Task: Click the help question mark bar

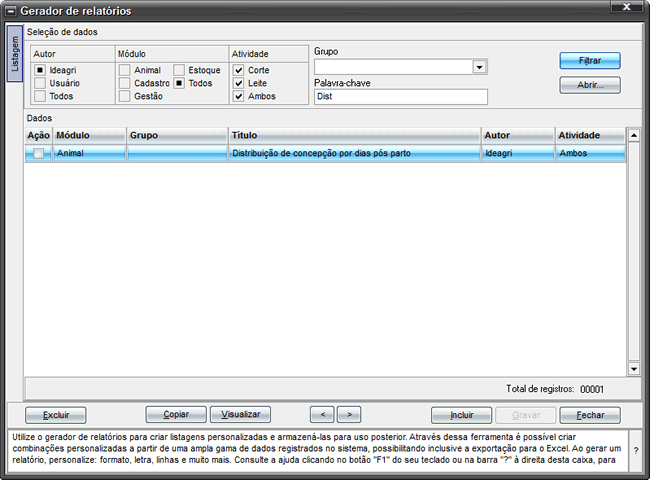Action: point(636,451)
